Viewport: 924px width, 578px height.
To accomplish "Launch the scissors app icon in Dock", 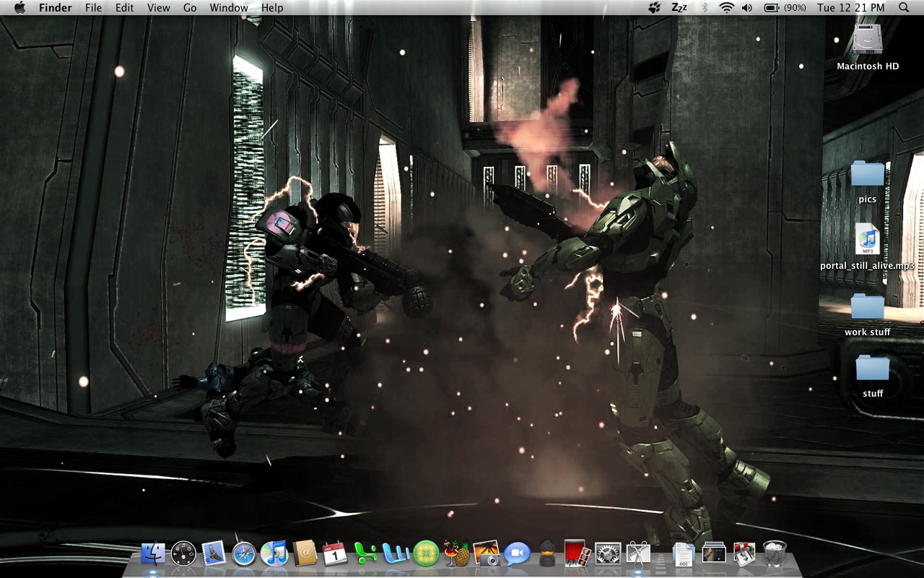I will click(x=638, y=554).
